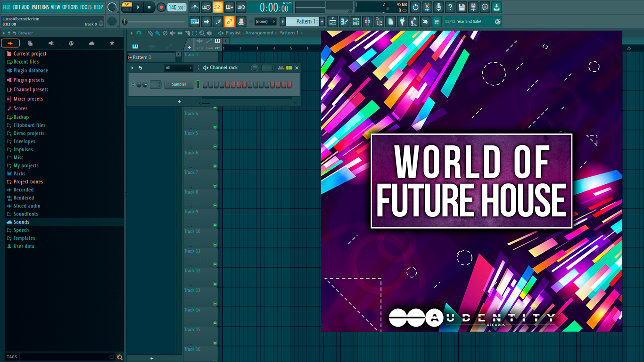This screenshot has height=362, width=644.
Task: Click the song position slider
Action: pos(154,22)
